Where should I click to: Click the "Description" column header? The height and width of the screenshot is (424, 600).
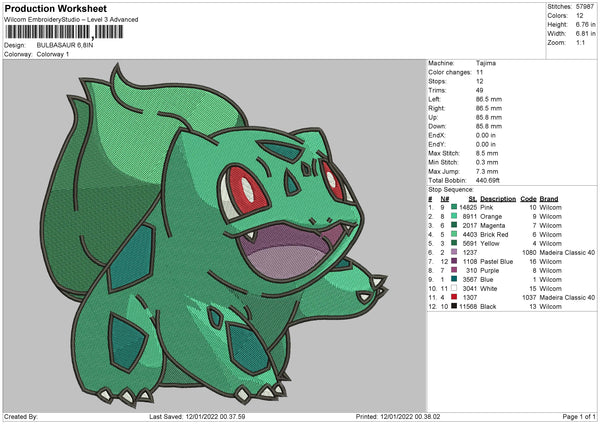point(498,199)
